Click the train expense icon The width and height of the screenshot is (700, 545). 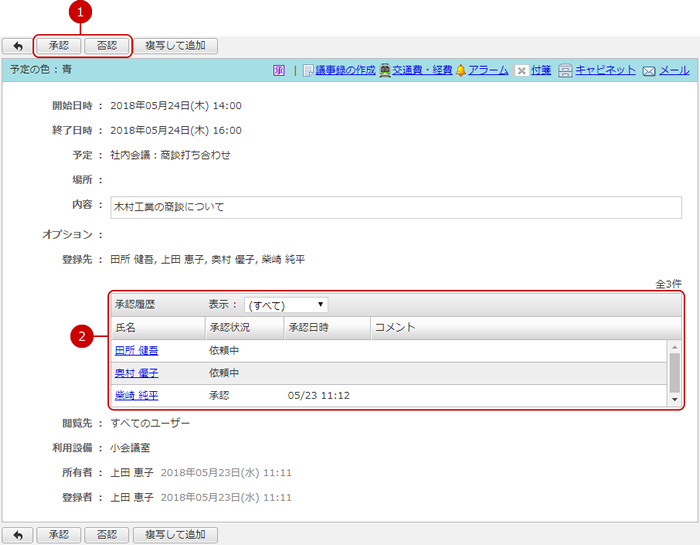pyautogui.click(x=385, y=71)
